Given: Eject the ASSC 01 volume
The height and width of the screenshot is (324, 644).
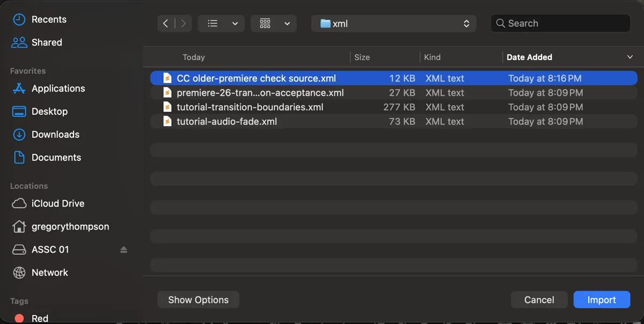Looking at the screenshot, I should coord(124,250).
